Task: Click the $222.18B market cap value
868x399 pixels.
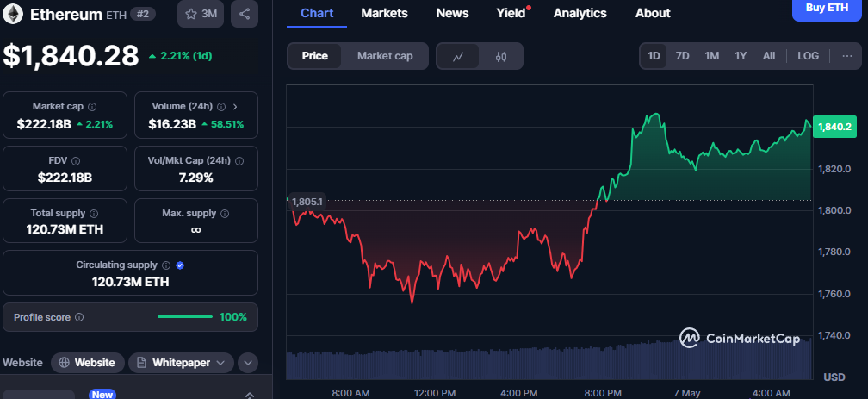Action: point(44,124)
